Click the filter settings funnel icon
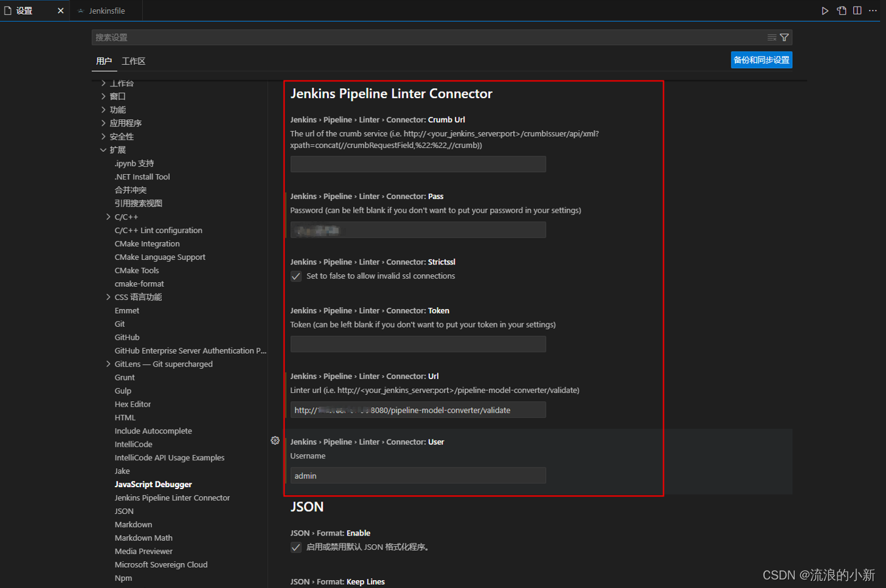Screen dimensions: 886x588 click(784, 37)
